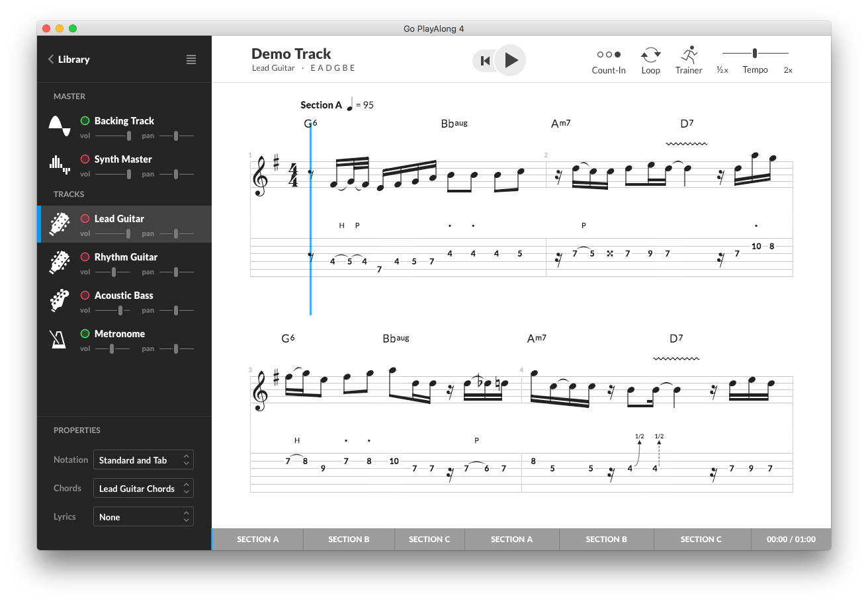Screen dimensions: 868x603
Task: Click the G6 chord in measure 3
Action: [288, 339]
